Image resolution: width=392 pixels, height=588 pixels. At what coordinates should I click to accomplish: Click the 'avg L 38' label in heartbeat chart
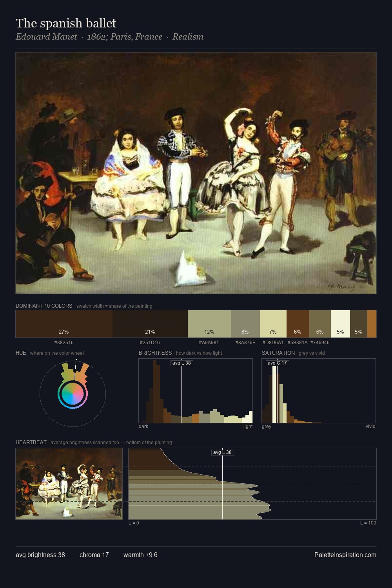(223, 452)
